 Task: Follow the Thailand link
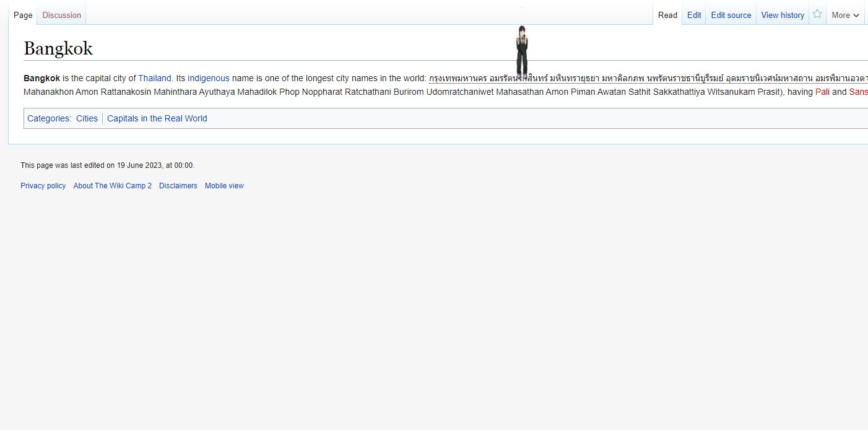tap(154, 78)
